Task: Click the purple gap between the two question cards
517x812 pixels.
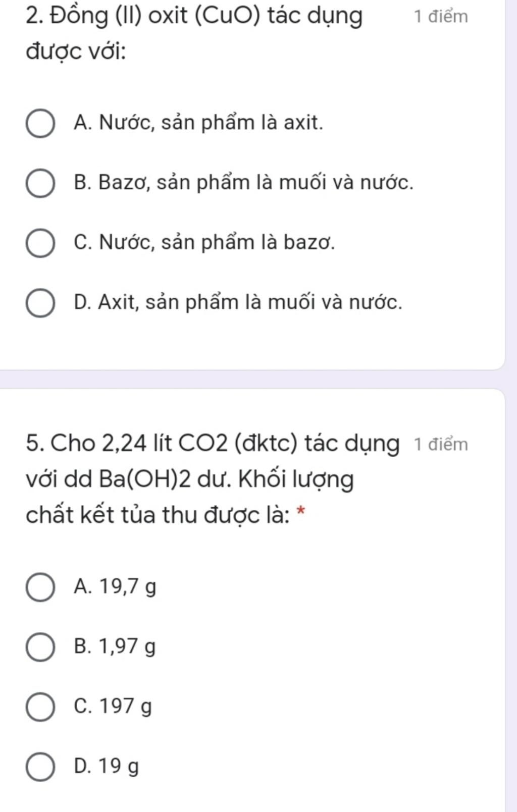Action: 252,379
